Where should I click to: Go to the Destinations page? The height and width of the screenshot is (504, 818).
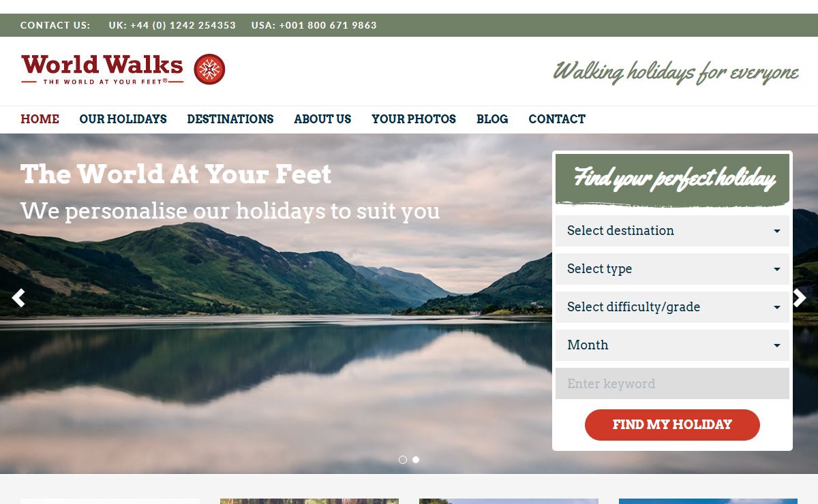tap(230, 119)
